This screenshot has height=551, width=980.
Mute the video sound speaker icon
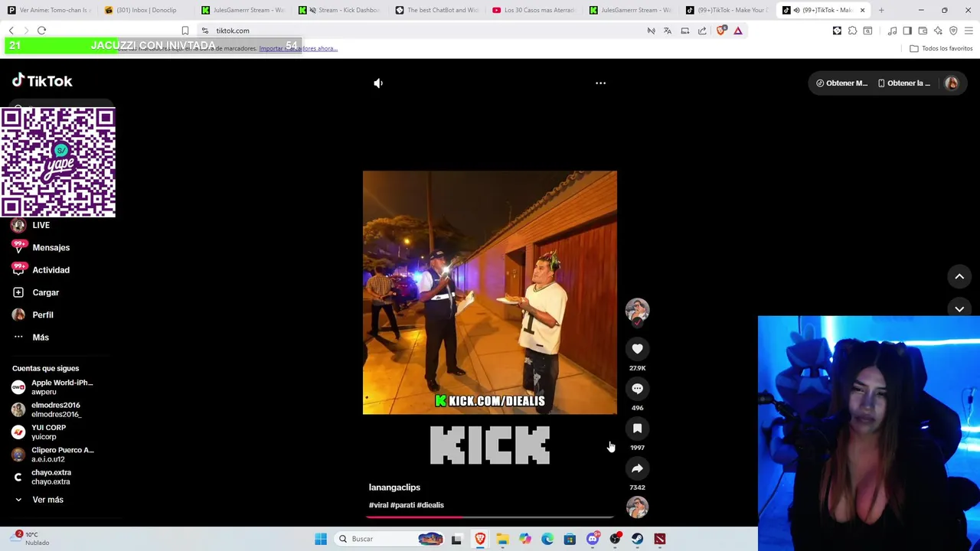pos(378,83)
